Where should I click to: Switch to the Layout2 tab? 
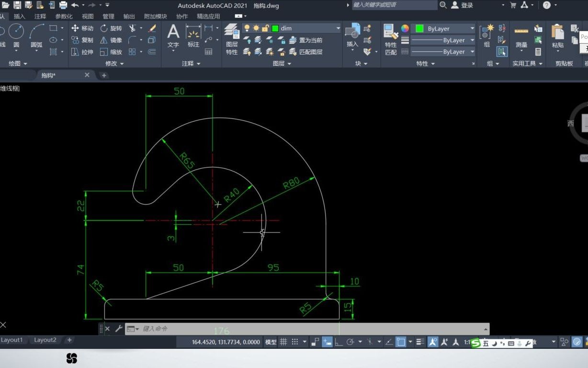coord(45,340)
